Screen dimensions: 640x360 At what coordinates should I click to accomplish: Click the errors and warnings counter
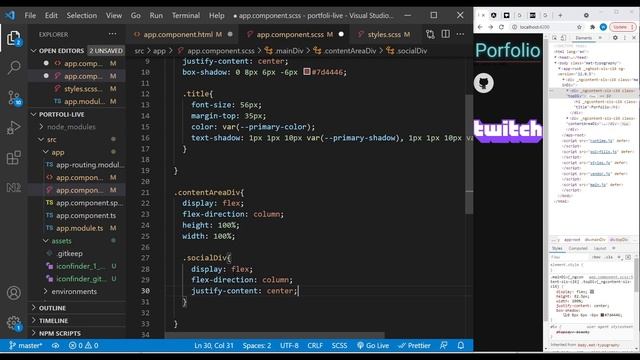pos(83,345)
